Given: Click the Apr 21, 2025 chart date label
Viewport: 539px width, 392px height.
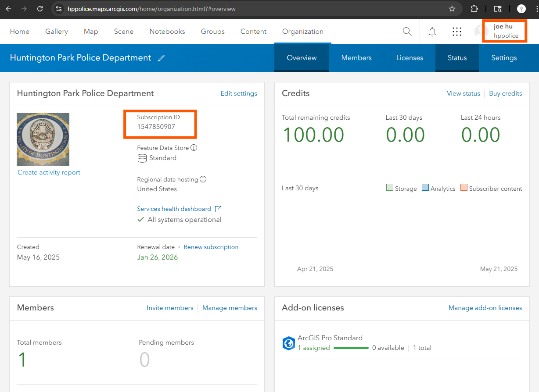Looking at the screenshot, I should coord(315,269).
